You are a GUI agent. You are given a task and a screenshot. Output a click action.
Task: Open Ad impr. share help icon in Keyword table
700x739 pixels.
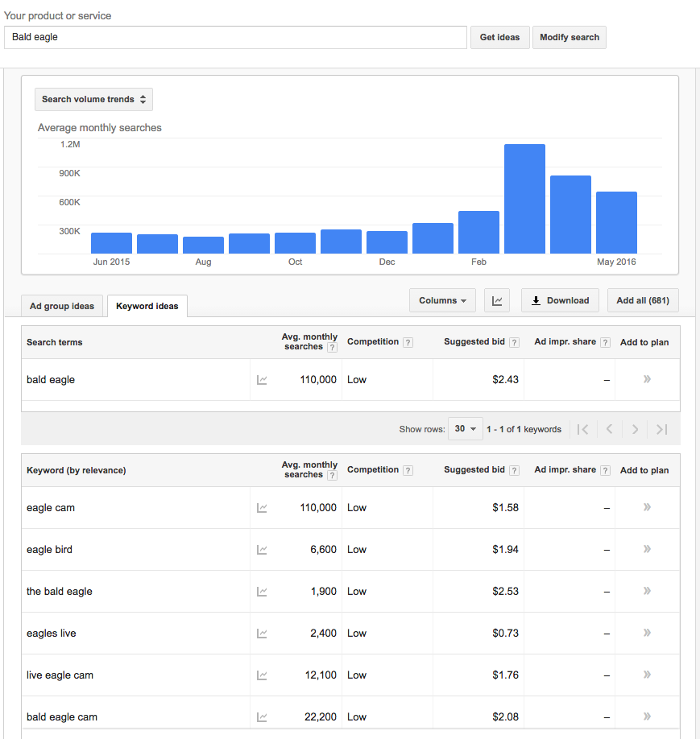[605, 470]
